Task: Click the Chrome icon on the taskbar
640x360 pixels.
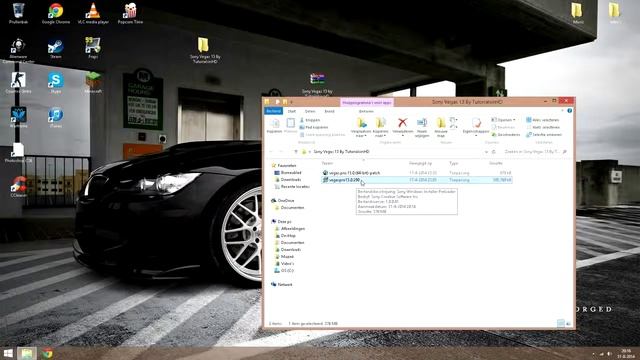Action: (x=47, y=353)
